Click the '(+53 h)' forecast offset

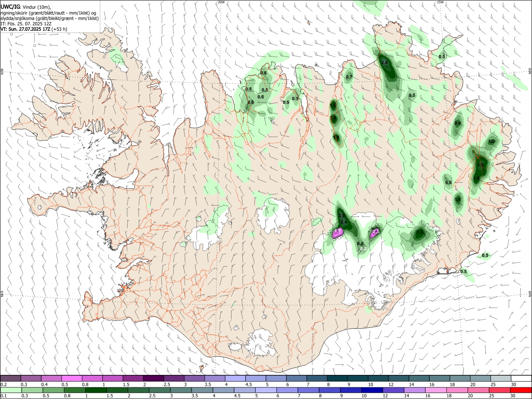(x=60, y=30)
